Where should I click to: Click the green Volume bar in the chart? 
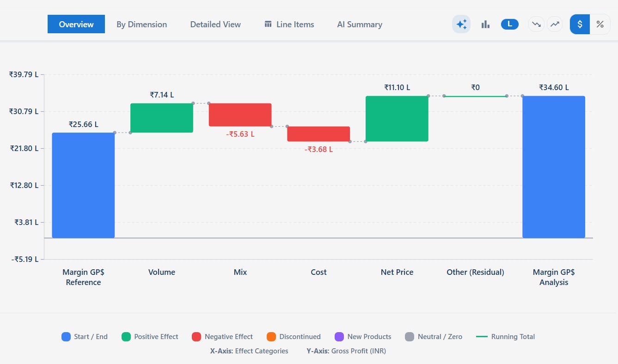[x=162, y=118]
